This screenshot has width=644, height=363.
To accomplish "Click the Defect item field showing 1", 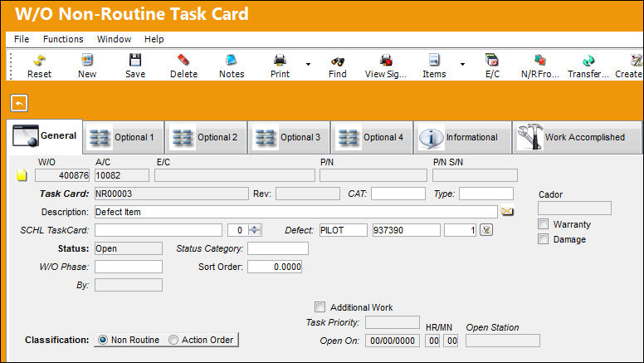I will [461, 230].
